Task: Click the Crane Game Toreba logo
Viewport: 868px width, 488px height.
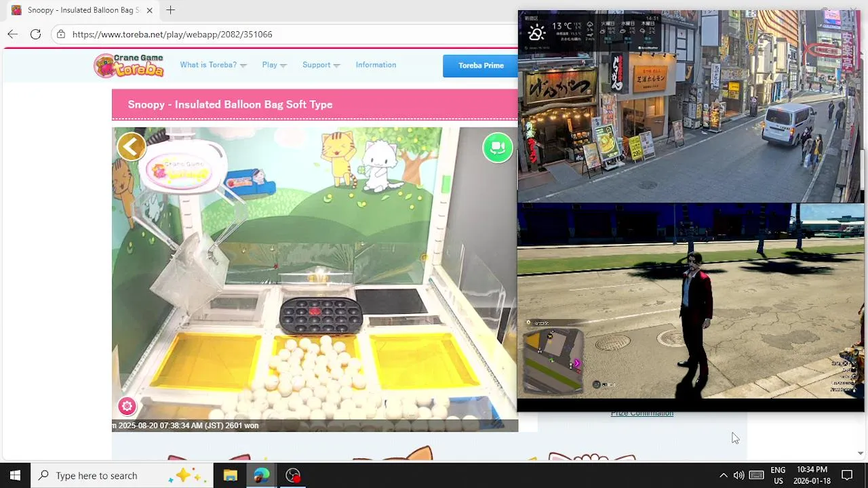Action: click(x=129, y=65)
